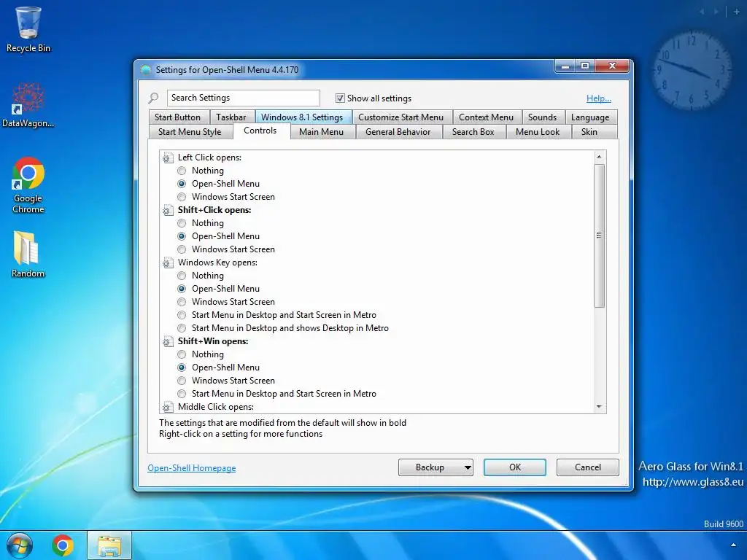
Task: Click the Cancel button
Action: point(588,467)
